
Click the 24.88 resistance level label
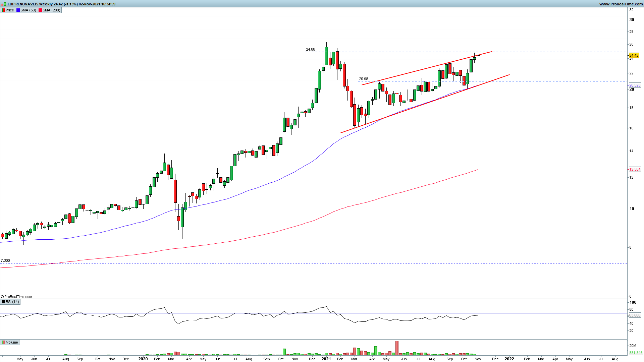click(x=310, y=49)
